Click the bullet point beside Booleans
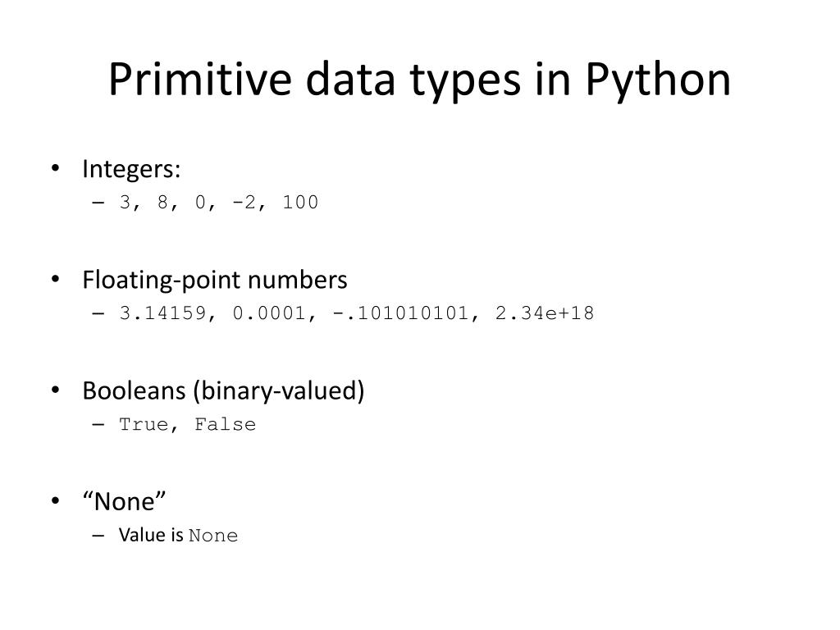The height and width of the screenshot is (630, 840). click(55, 390)
